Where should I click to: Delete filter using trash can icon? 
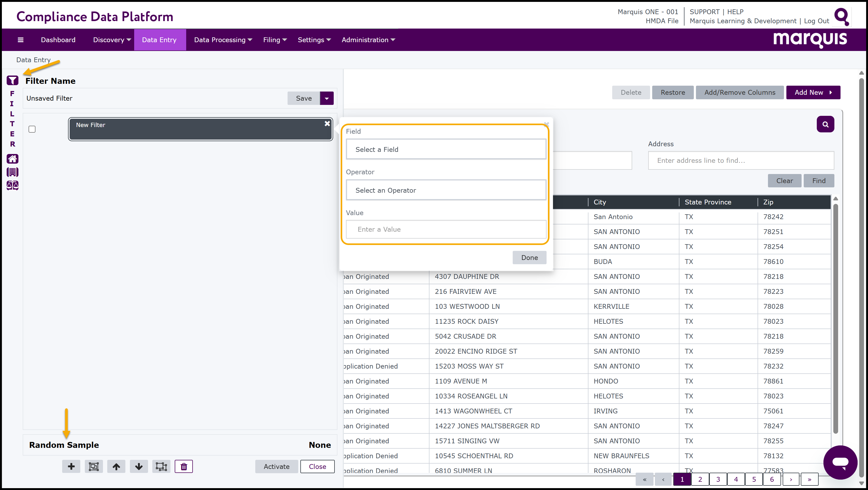click(x=184, y=467)
